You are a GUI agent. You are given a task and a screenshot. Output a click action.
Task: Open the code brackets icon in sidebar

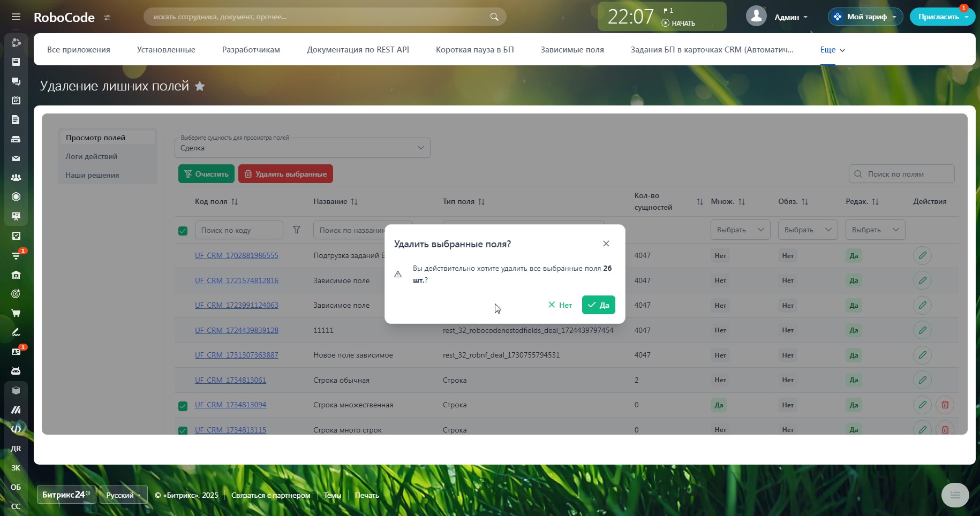16,429
